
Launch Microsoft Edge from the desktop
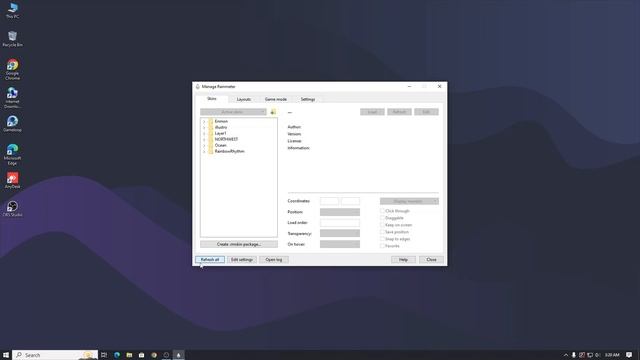[x=12, y=154]
